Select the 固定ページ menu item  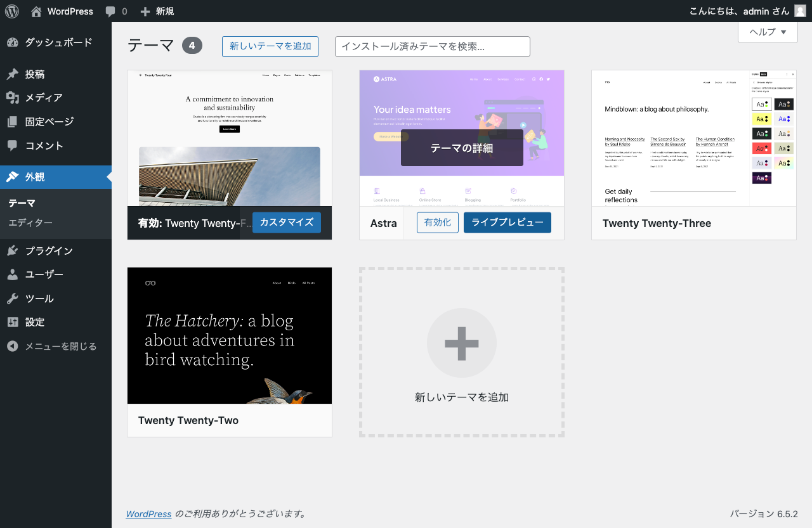pyautogui.click(x=56, y=122)
